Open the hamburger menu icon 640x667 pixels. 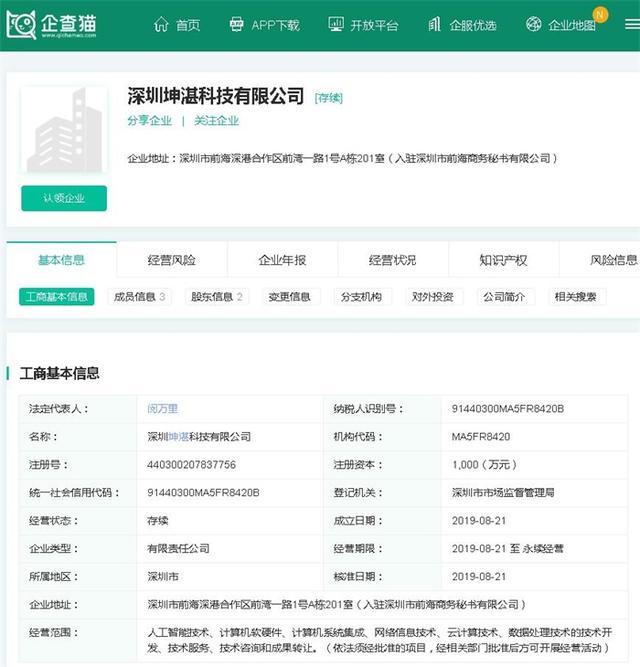pyautogui.click(x=632, y=25)
